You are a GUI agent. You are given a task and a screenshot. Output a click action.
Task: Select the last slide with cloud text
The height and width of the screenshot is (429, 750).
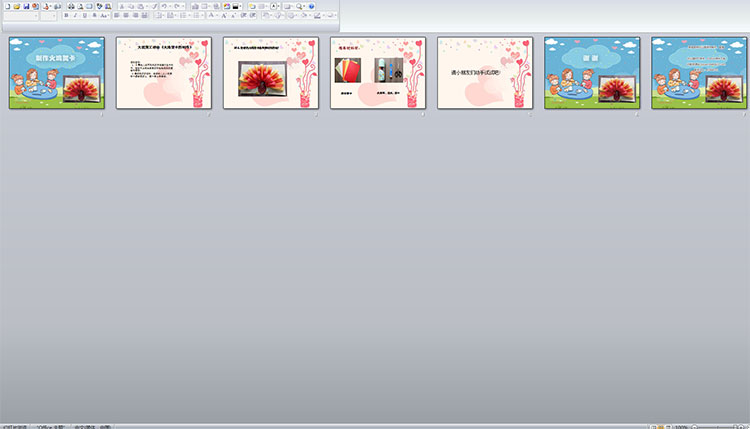699,73
